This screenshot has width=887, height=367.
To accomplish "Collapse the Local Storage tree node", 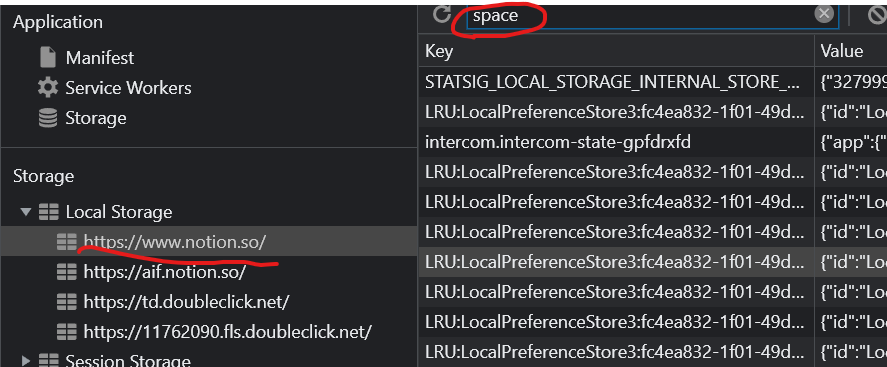I will pyautogui.click(x=25, y=212).
